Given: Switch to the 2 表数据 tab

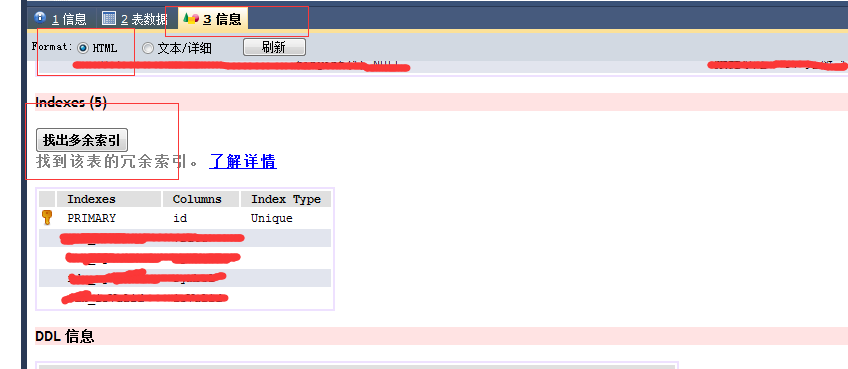Looking at the screenshot, I should [x=136, y=19].
